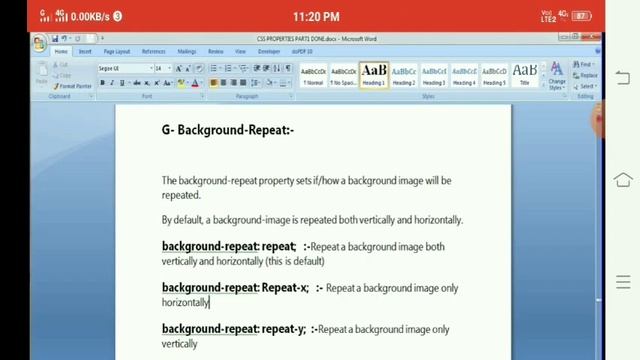
Task: Justify the paragraph text
Action: tap(243, 83)
